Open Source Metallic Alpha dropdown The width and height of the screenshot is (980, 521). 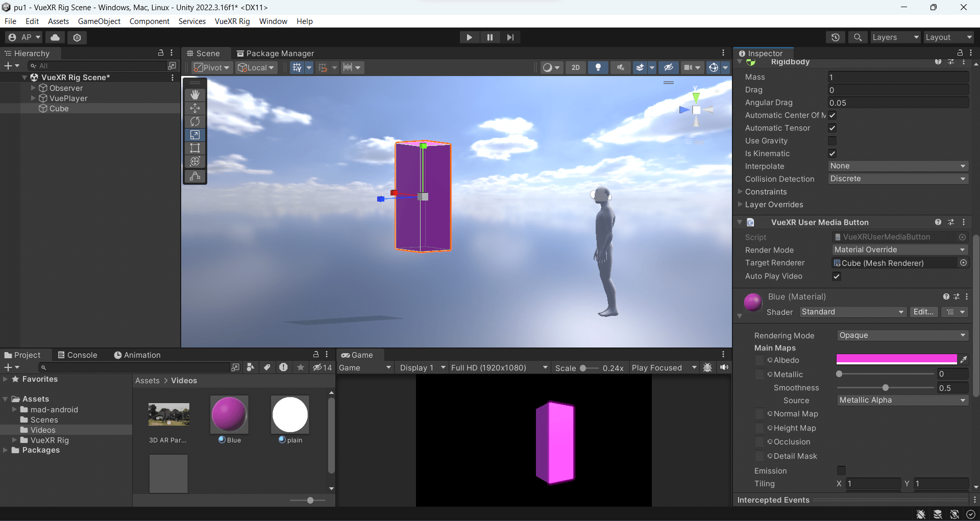tap(902, 400)
